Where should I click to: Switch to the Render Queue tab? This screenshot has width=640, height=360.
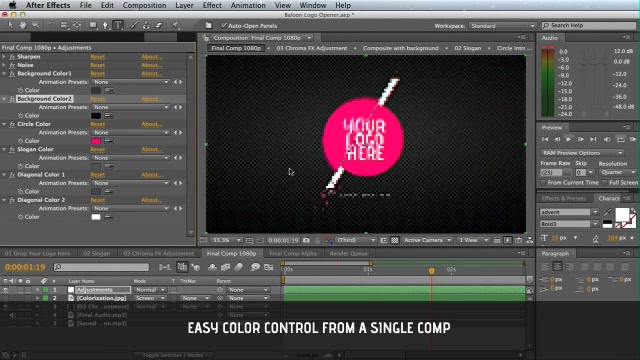[x=349, y=253]
